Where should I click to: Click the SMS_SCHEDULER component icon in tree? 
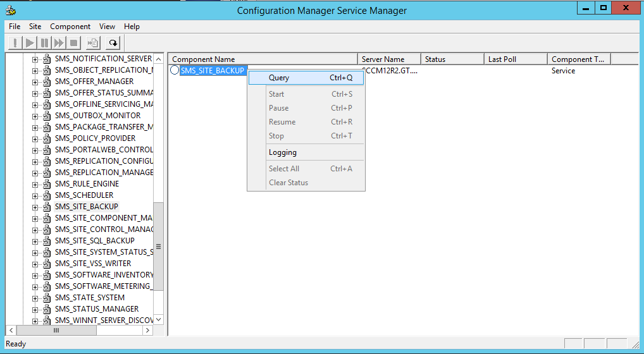[x=47, y=195]
